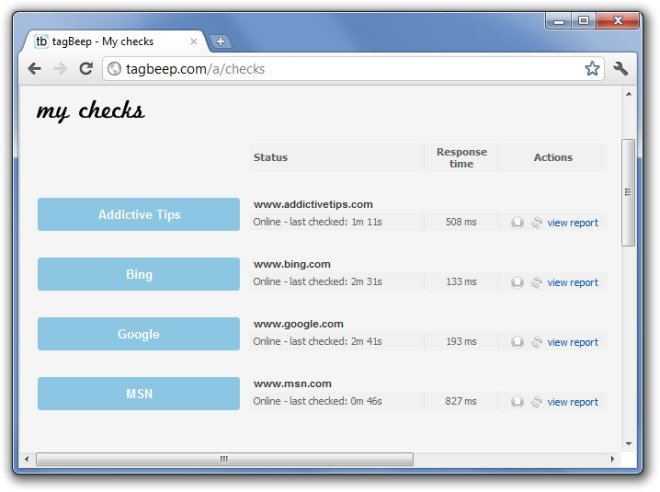Click the 'my checks' page heading

pyautogui.click(x=90, y=111)
